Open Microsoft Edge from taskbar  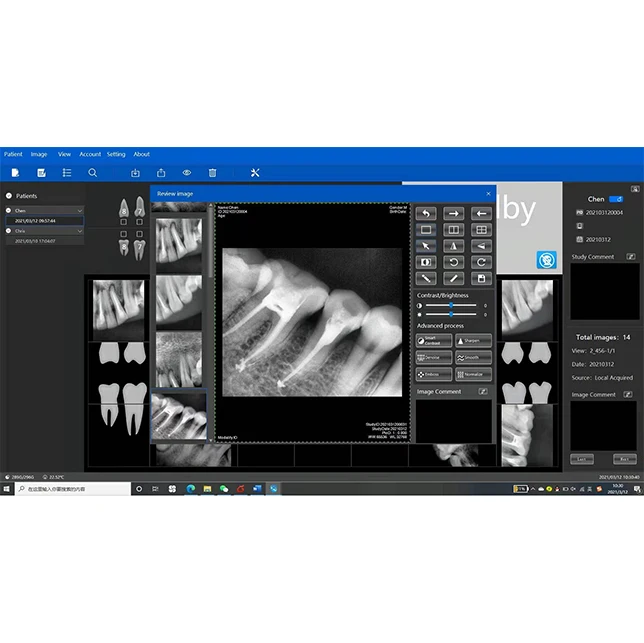pyautogui.click(x=191, y=489)
